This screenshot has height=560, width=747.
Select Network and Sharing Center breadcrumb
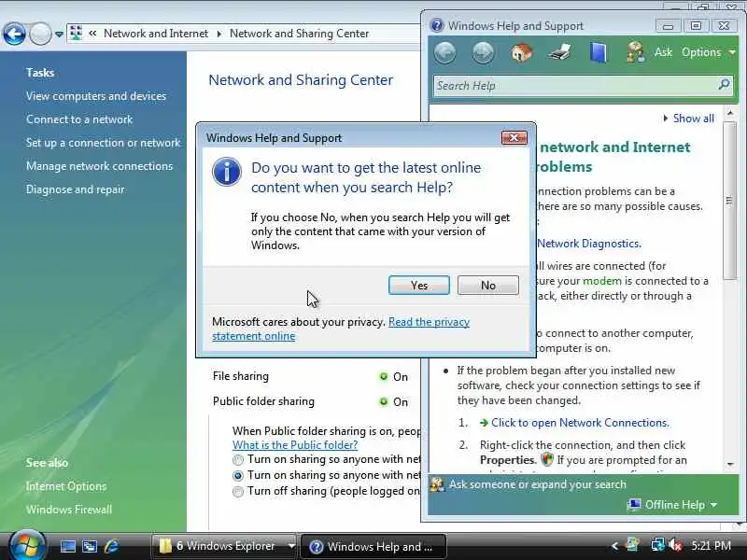[x=299, y=34]
